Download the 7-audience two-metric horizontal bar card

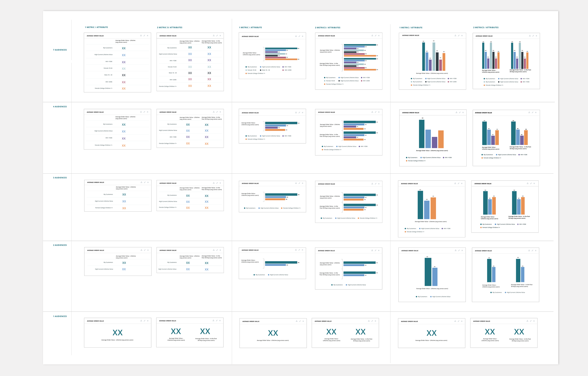(372, 36)
